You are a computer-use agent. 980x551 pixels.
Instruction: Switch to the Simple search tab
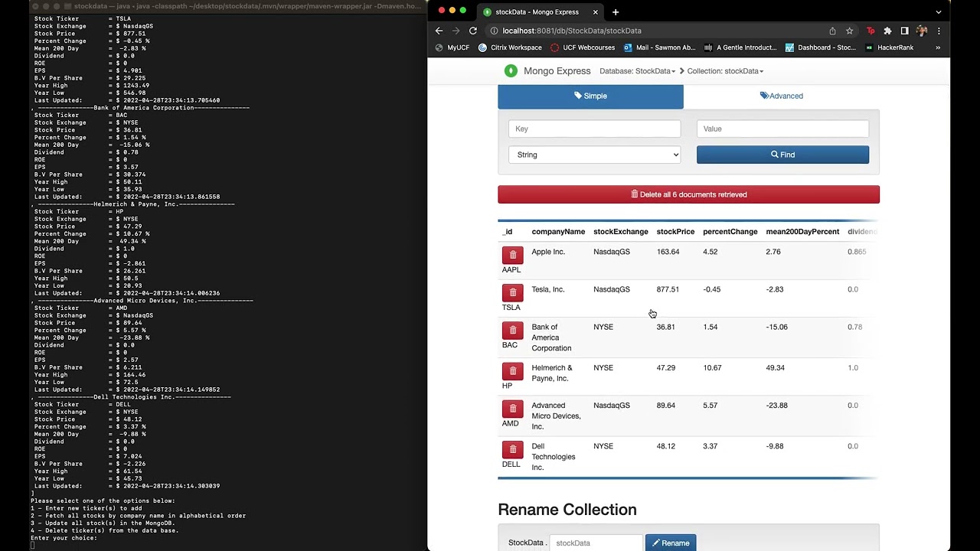pyautogui.click(x=590, y=96)
